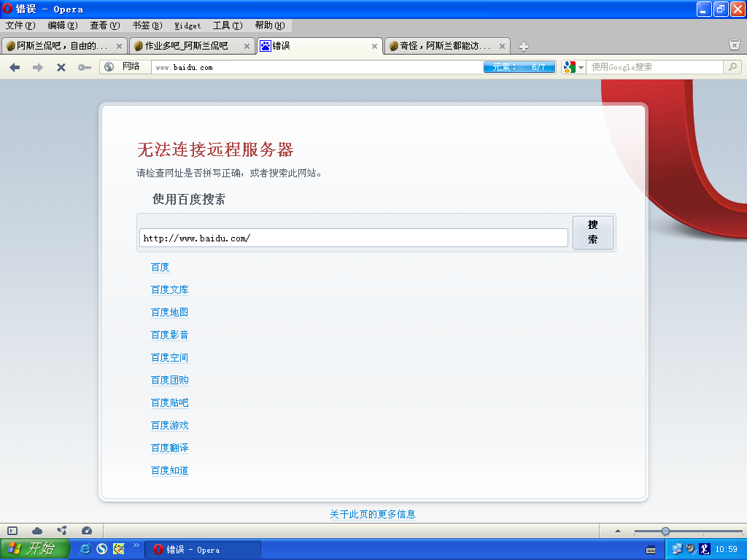Open the 工具(T) menu

pyautogui.click(x=228, y=26)
